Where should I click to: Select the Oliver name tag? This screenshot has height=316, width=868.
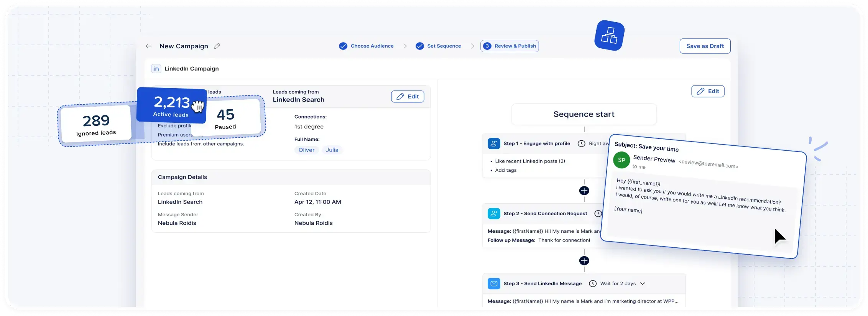[306, 150]
